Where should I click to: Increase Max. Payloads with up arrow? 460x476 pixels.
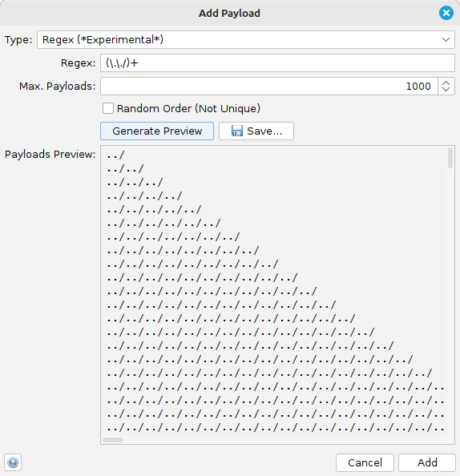click(446, 83)
